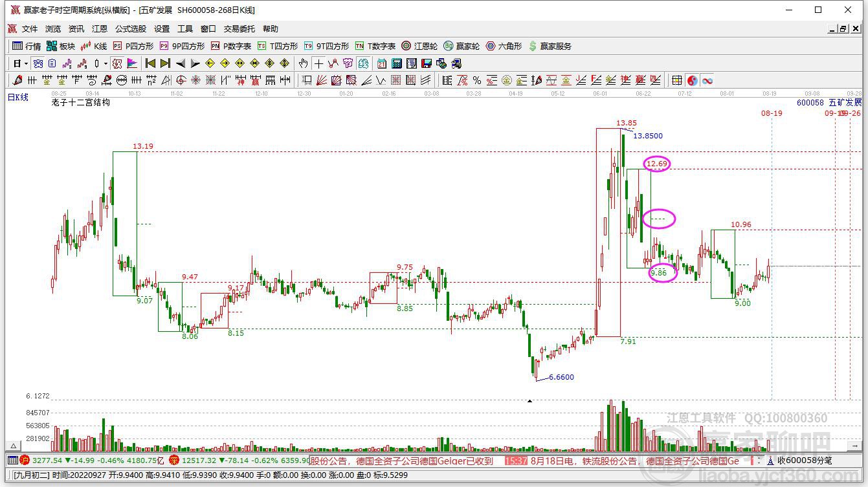The height and width of the screenshot is (487, 868).
Task: Open the T四方形 tool
Action: [x=278, y=46]
